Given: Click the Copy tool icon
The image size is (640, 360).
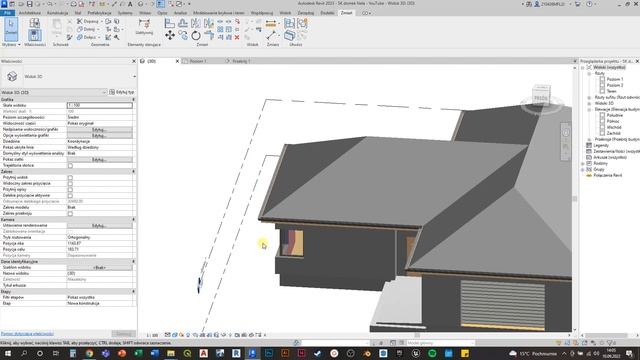Looking at the screenshot, I should click(x=183, y=36).
